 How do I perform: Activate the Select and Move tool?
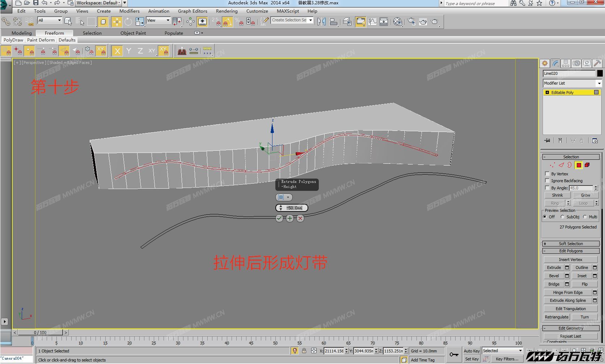click(x=117, y=22)
